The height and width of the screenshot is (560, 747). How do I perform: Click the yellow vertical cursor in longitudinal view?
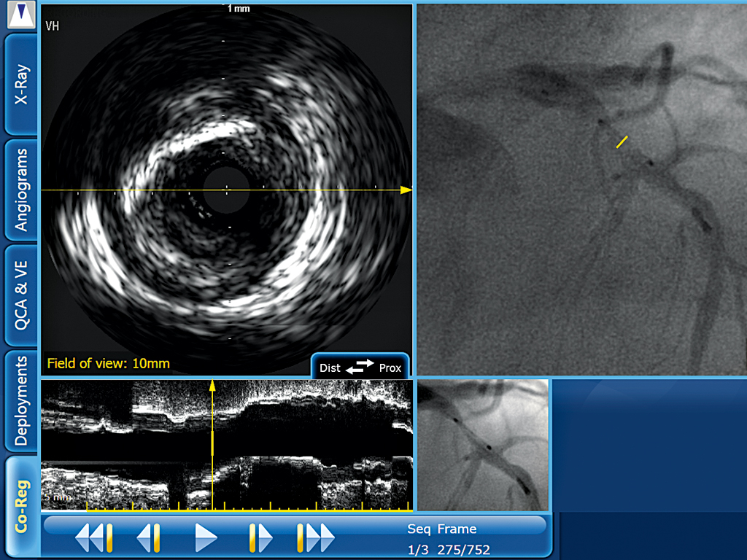[212, 445]
